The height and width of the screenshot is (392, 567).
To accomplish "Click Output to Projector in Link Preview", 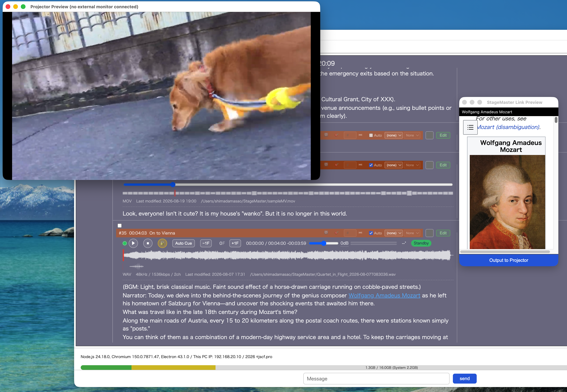I will (x=509, y=260).
